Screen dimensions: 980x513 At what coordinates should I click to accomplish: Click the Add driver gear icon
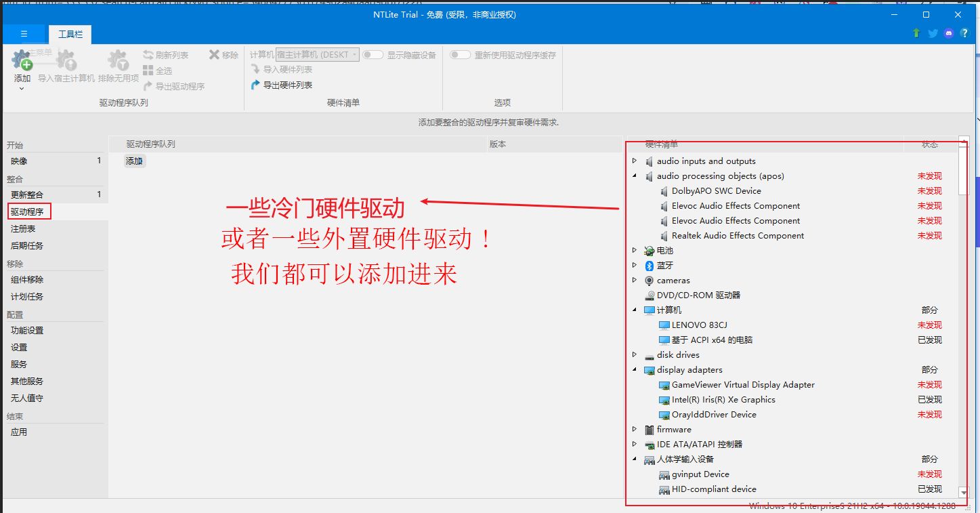click(x=22, y=61)
